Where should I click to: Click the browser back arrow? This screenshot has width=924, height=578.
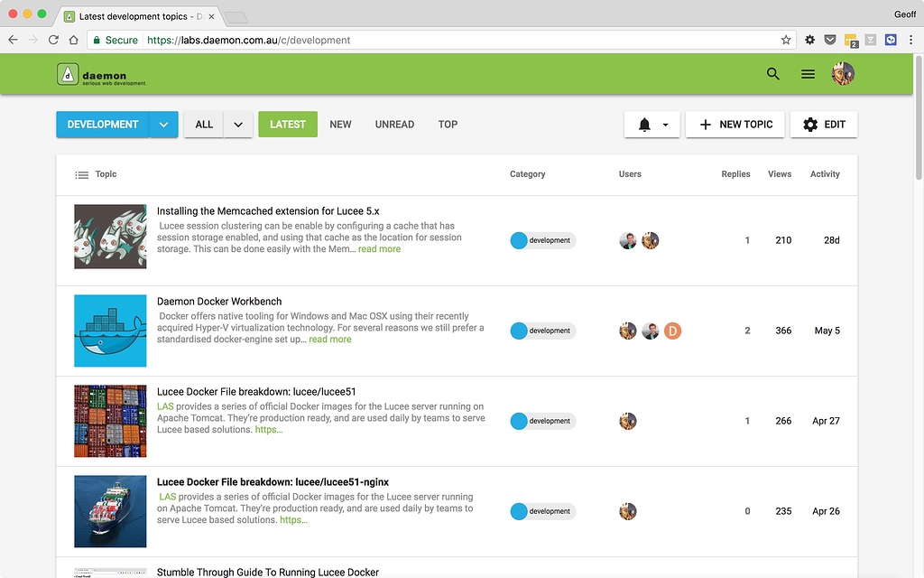click(12, 40)
